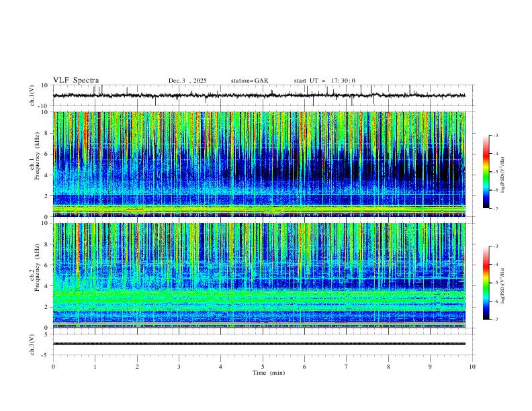The width and height of the screenshot is (532, 411).
Task: Click the yellow sub-1 kHz band in ch.1 spectrogram
Action: tap(259, 208)
